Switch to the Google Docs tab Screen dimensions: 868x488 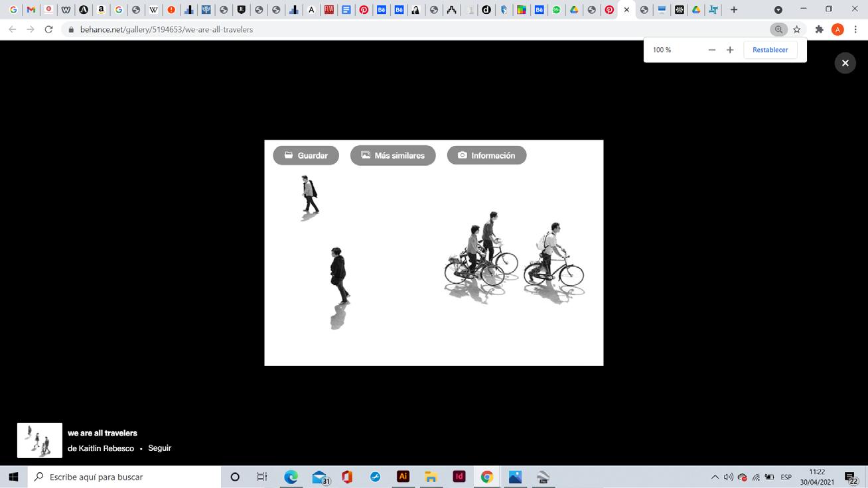[346, 10]
